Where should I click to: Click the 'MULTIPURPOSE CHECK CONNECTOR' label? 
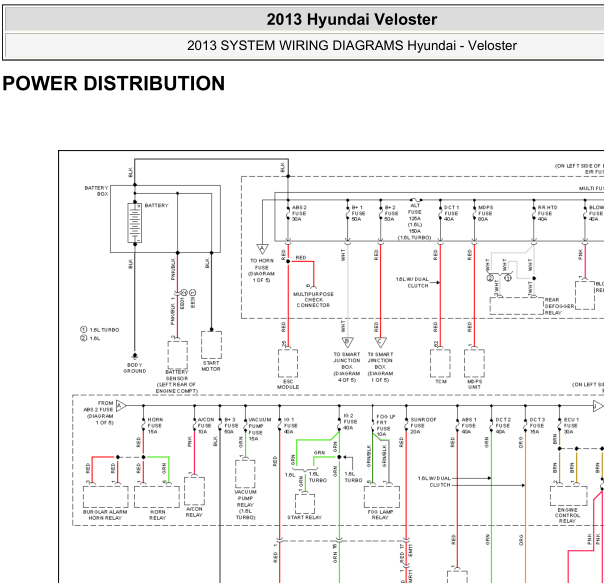(x=313, y=299)
